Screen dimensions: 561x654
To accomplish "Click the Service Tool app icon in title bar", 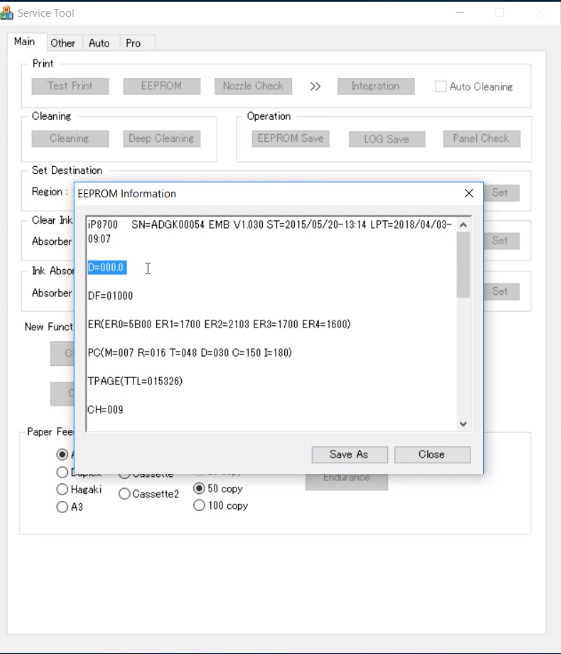I will point(6,13).
